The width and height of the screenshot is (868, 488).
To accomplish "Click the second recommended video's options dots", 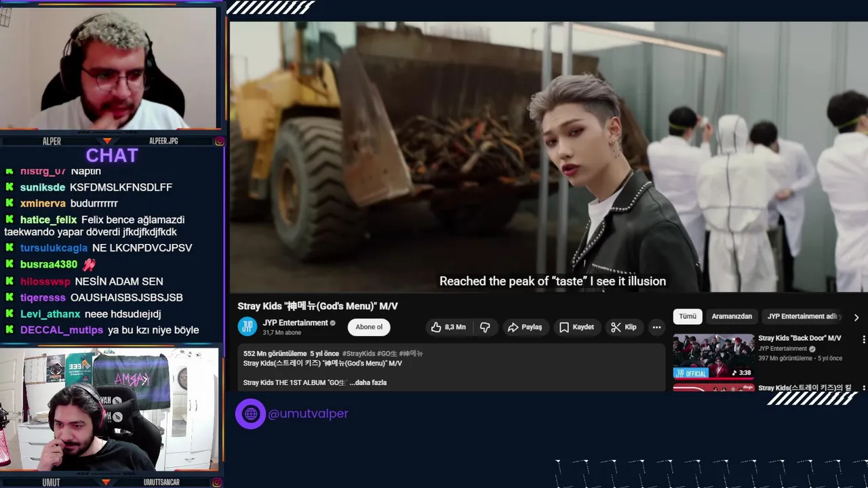I will (x=863, y=388).
